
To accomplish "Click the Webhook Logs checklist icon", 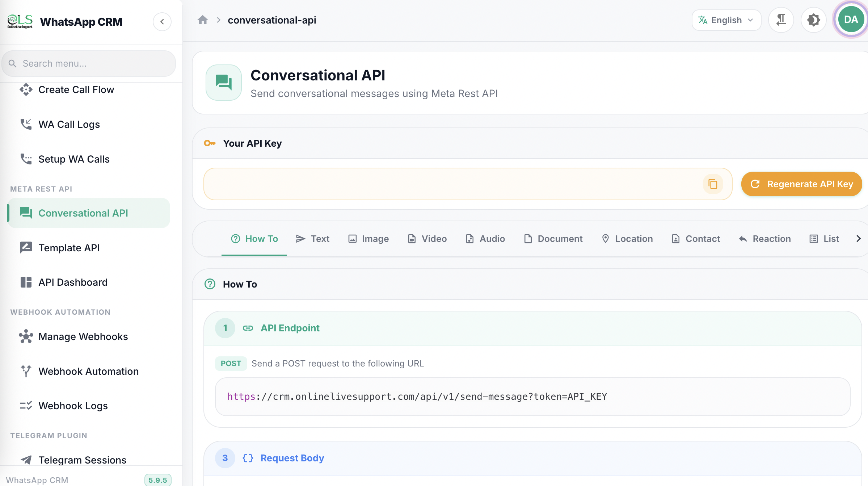I will (26, 406).
